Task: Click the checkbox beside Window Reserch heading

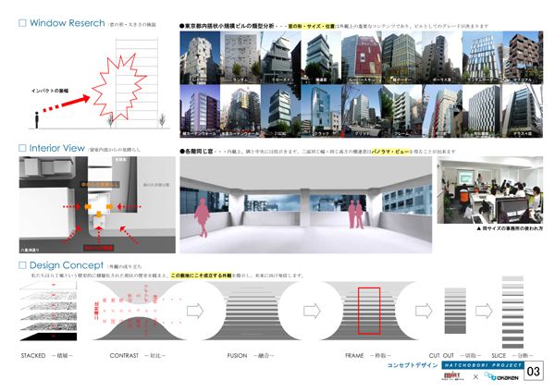Action: 23,21
